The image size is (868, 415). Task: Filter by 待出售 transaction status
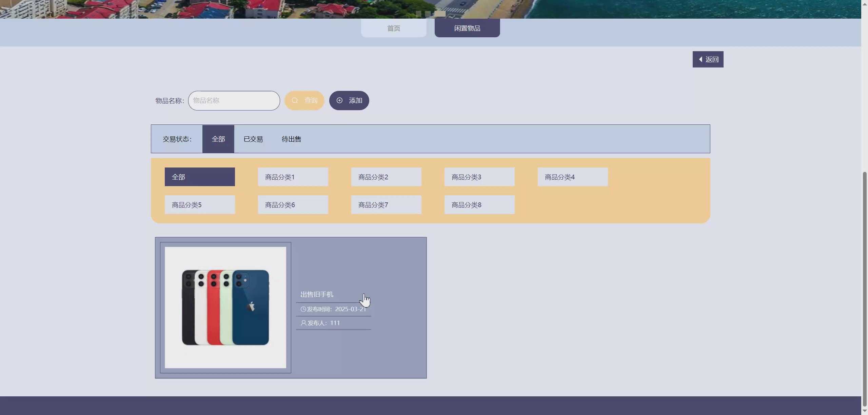tap(291, 139)
